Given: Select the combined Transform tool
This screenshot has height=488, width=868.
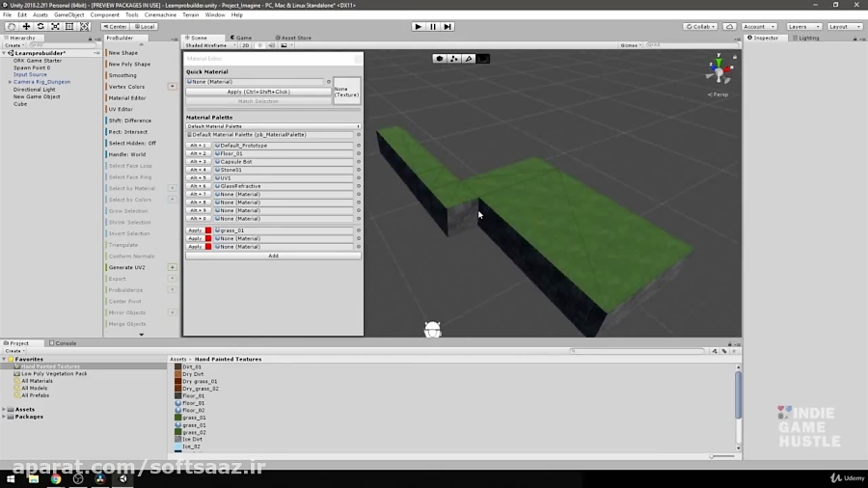Looking at the screenshot, I should [x=84, y=27].
